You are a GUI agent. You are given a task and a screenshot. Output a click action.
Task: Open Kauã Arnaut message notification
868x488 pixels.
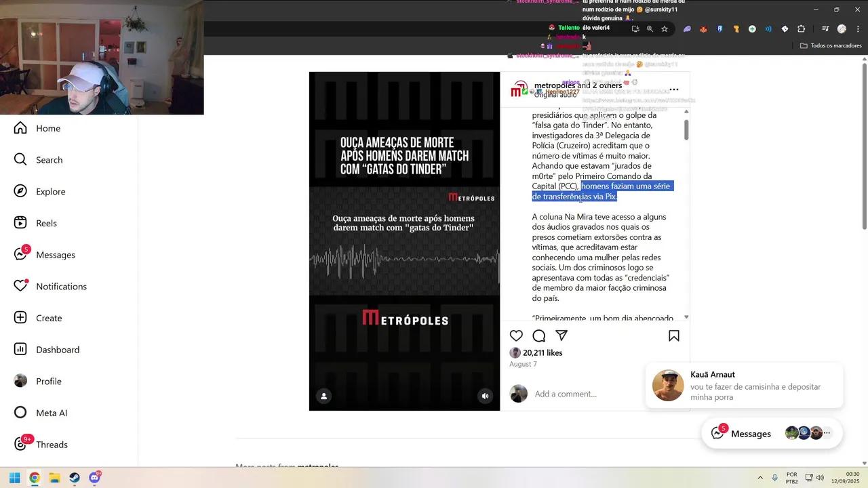[x=744, y=385]
